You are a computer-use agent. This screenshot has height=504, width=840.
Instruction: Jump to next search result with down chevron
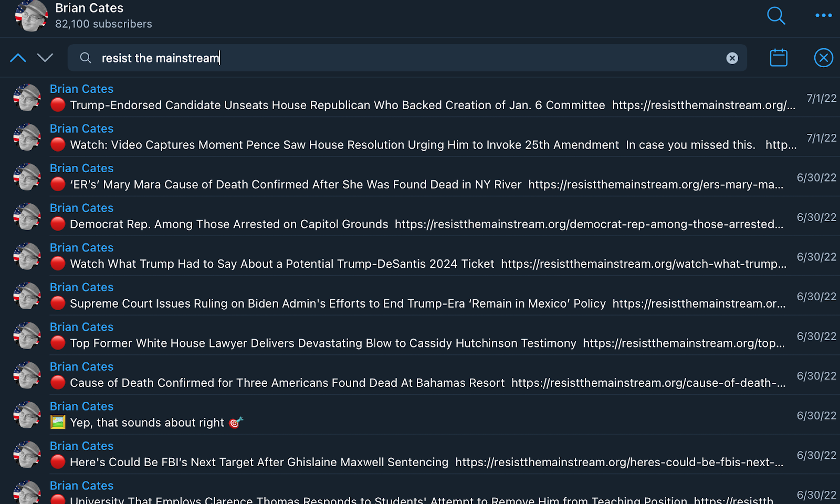[x=45, y=58]
